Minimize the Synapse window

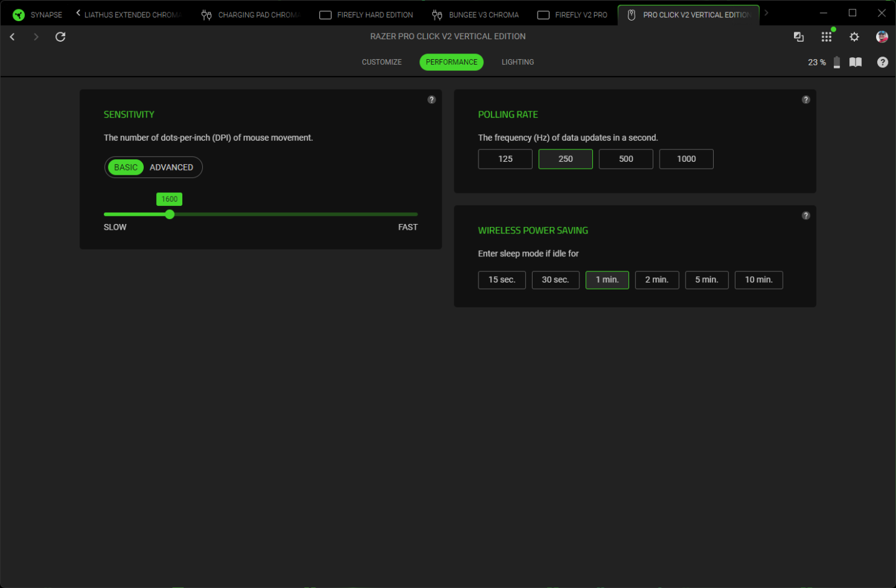823,13
